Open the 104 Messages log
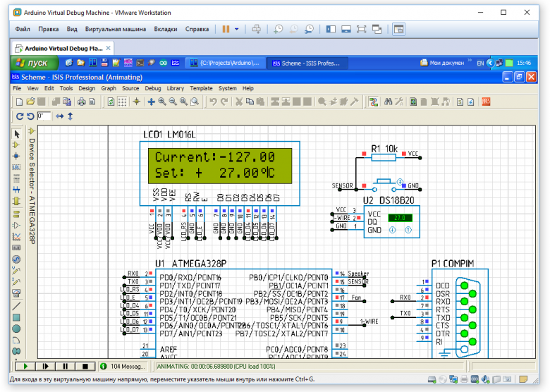Viewport: 550px width, 392px height. click(123, 367)
